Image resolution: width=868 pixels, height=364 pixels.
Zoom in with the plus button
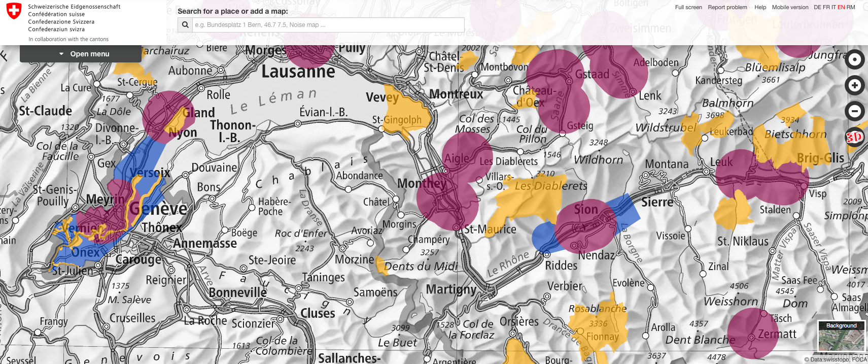tap(855, 85)
